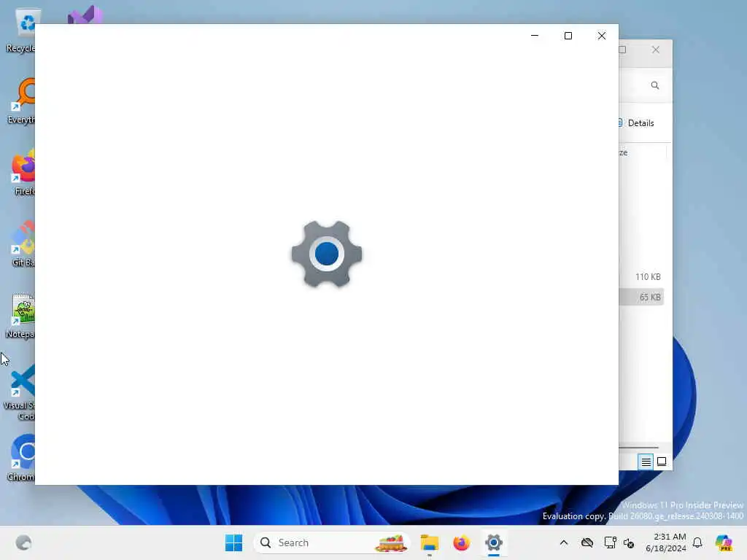Select the 65 KB file row in Explorer
The image size is (747, 560).
pos(642,297)
